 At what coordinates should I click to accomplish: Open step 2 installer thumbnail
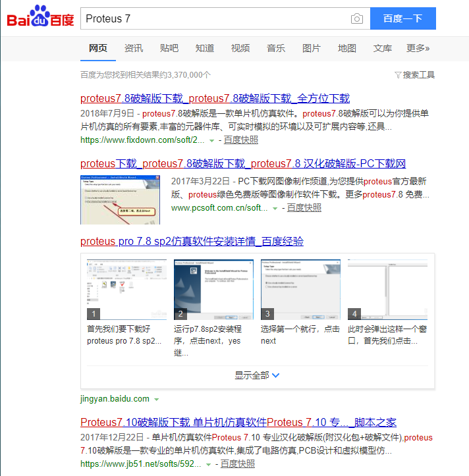[213, 290]
